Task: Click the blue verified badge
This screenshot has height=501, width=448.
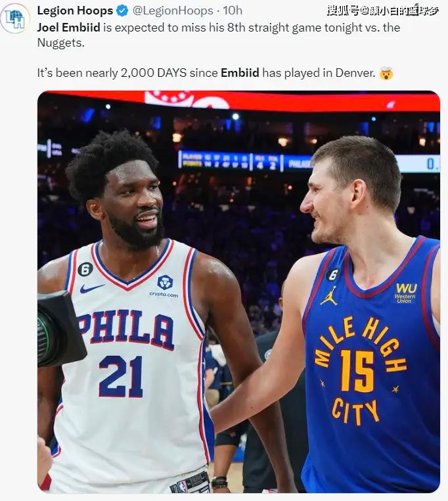Action: point(122,11)
